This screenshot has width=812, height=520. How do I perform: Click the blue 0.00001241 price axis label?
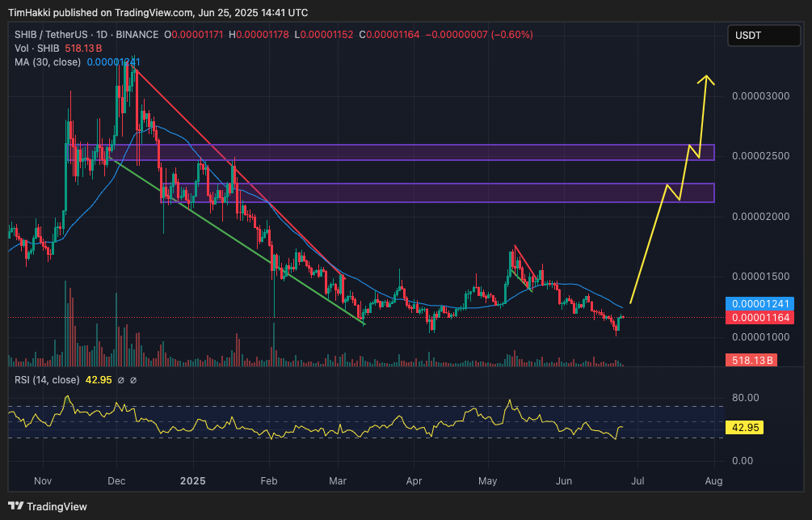point(759,304)
